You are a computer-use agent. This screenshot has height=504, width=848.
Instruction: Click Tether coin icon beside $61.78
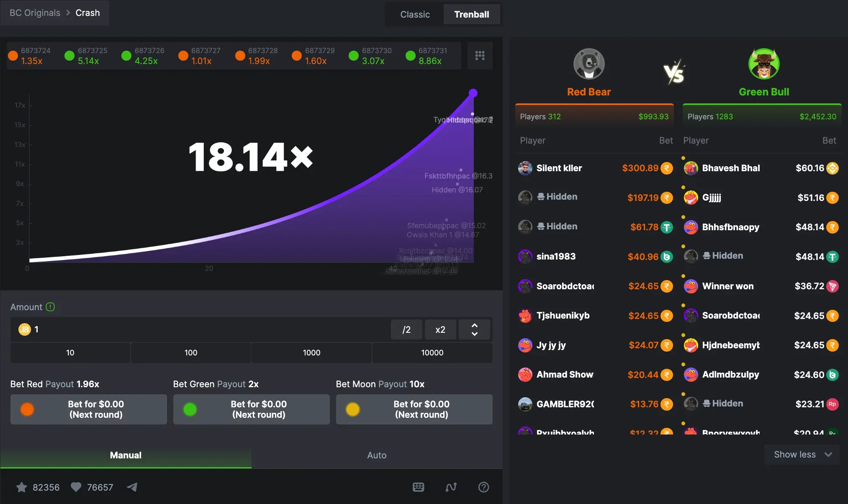click(x=667, y=227)
